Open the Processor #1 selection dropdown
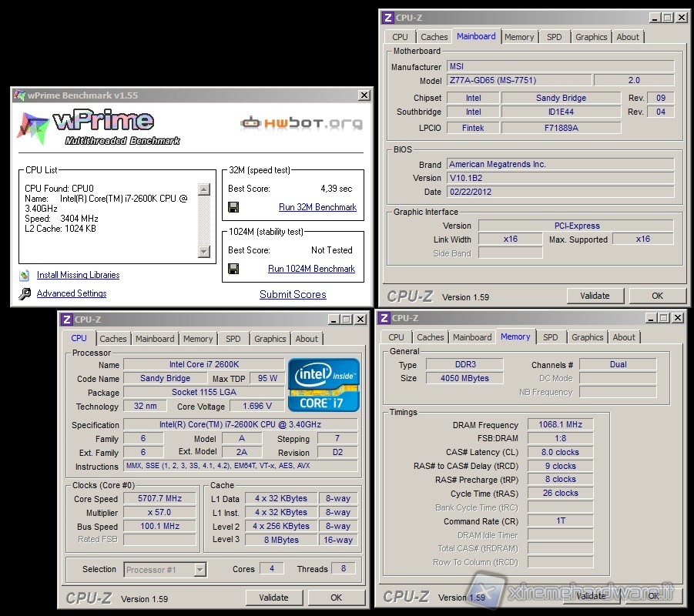Viewport: 694px width, 616px height. (x=199, y=570)
